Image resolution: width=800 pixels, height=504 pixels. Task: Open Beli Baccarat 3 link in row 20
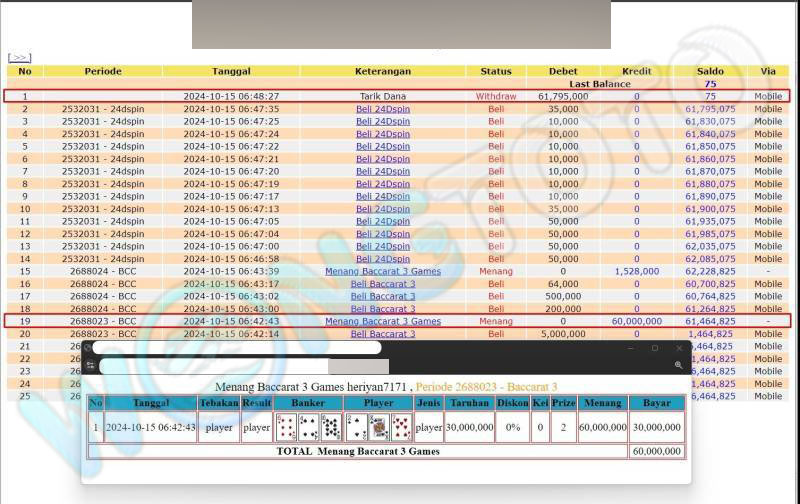pos(382,334)
